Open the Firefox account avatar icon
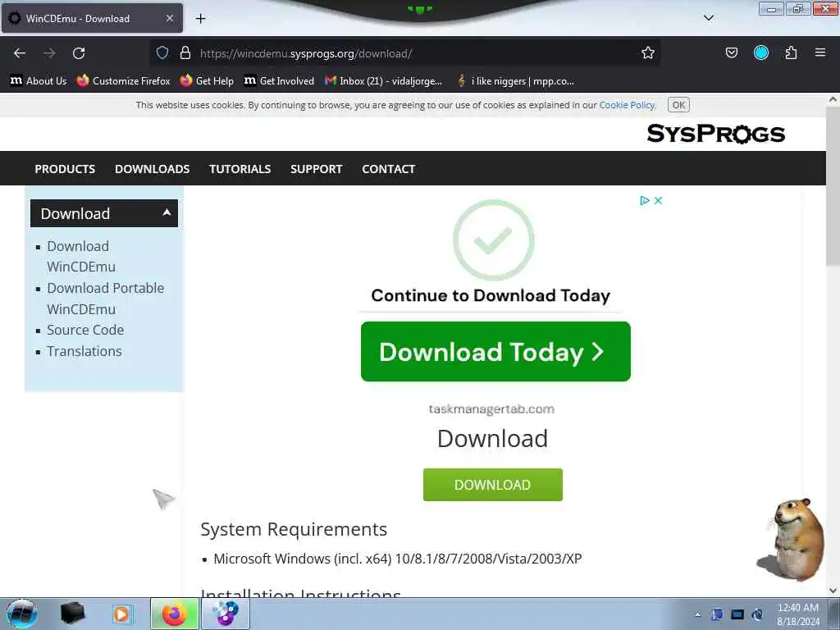The height and width of the screenshot is (630, 840). click(760, 52)
